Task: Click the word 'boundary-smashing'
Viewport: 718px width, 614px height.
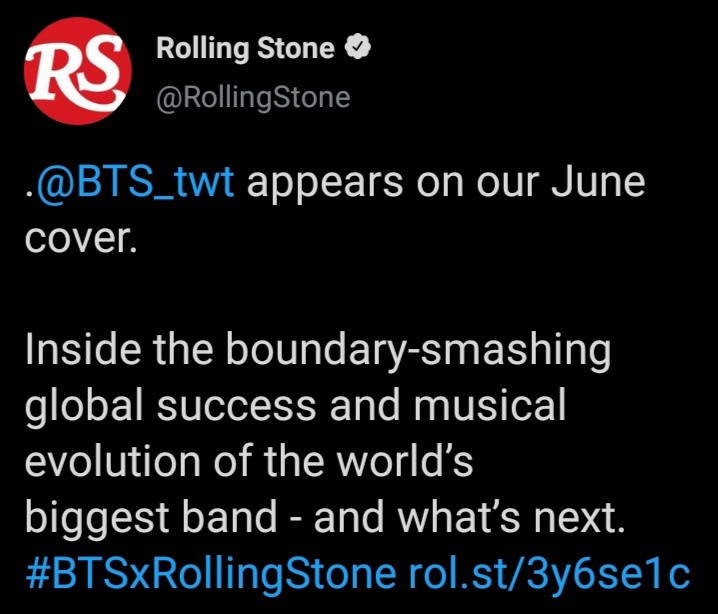Action: coord(419,351)
